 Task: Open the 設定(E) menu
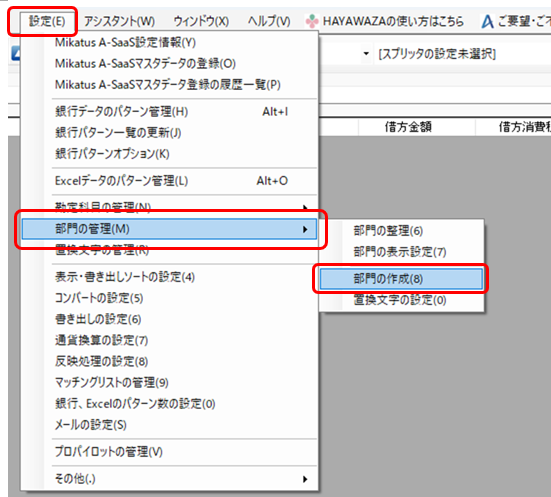click(x=47, y=21)
